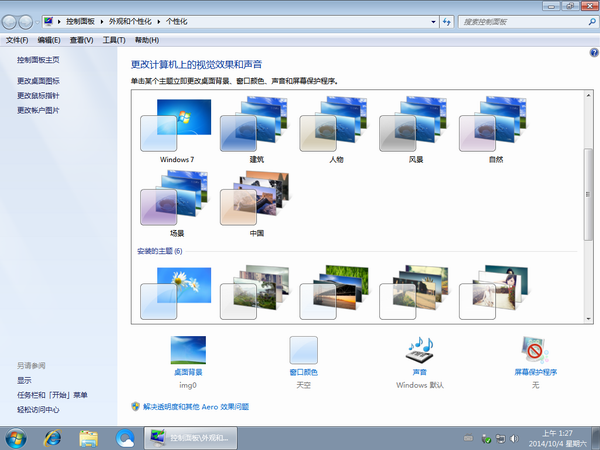Click the back navigation arrow
This screenshot has width=600, height=450.
[x=9, y=22]
